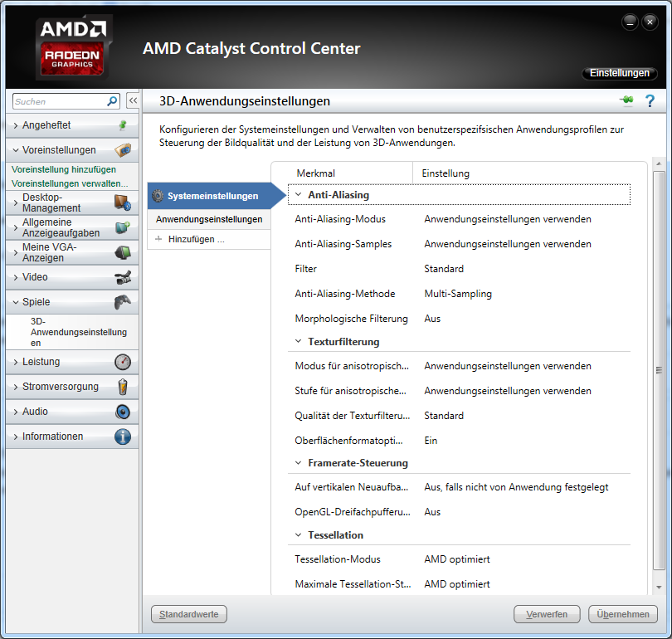This screenshot has height=639, width=672.
Task: Expand the Angeheftet section
Action: tap(16, 125)
